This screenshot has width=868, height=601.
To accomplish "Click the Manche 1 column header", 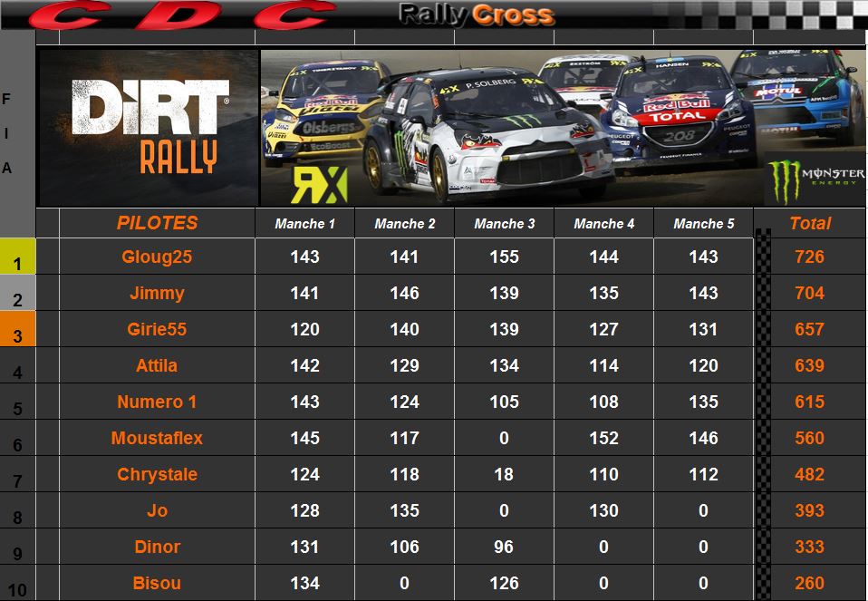I will (305, 224).
